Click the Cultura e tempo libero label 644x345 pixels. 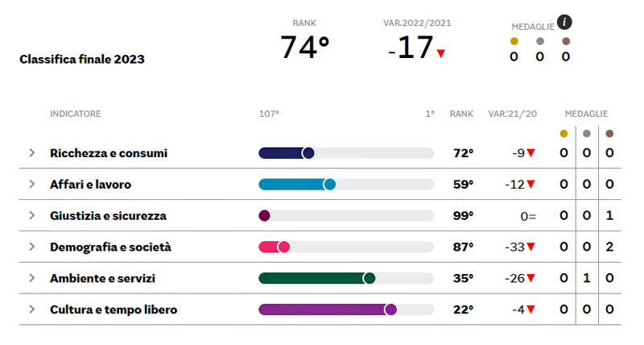pos(114,310)
